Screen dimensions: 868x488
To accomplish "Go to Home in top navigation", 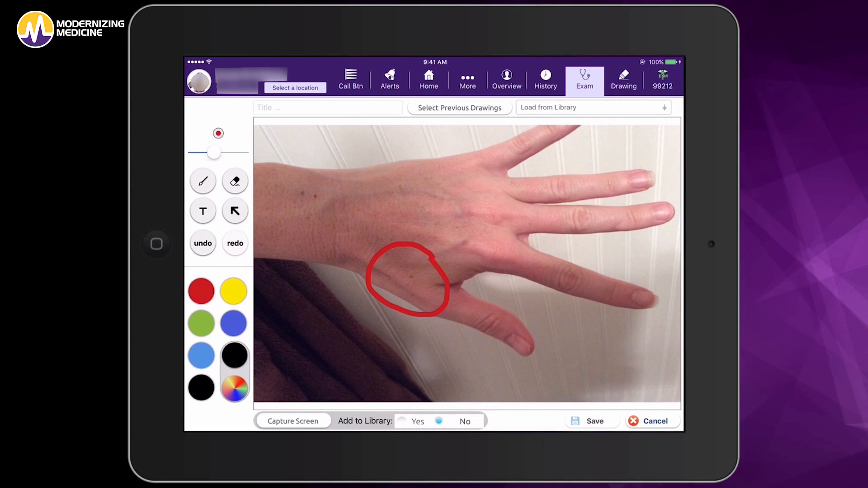I will (429, 80).
